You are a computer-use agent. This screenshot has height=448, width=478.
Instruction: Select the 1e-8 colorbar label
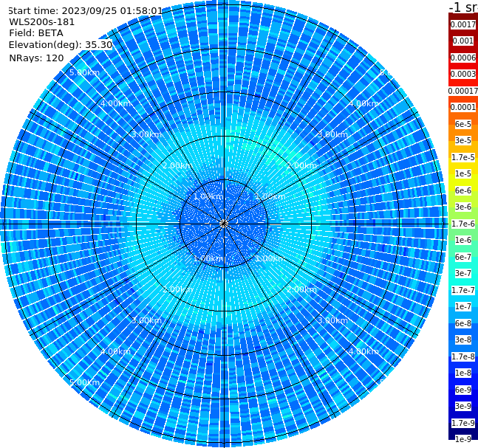click(463, 373)
